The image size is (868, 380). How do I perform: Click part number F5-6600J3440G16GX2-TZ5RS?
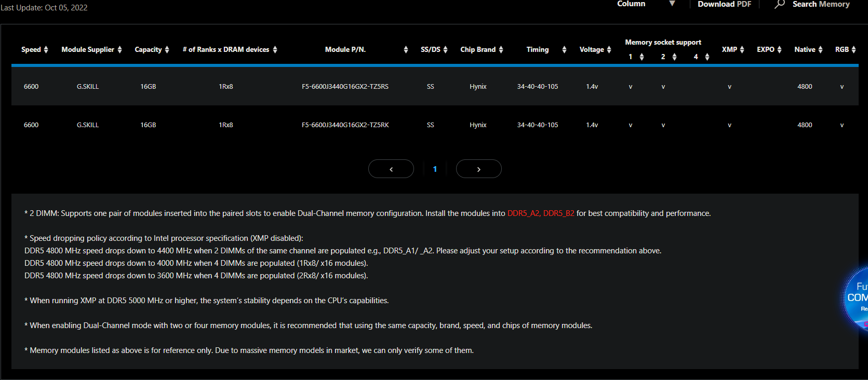[x=345, y=87]
